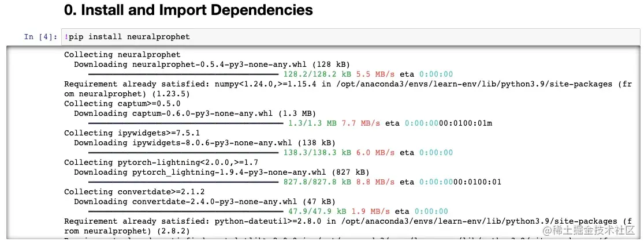Screen dimensions: 644x245
Task: Click the 'Downloading pytorch_lightning-1.9.4-py3-none-any.whl' line
Action: tap(221, 172)
